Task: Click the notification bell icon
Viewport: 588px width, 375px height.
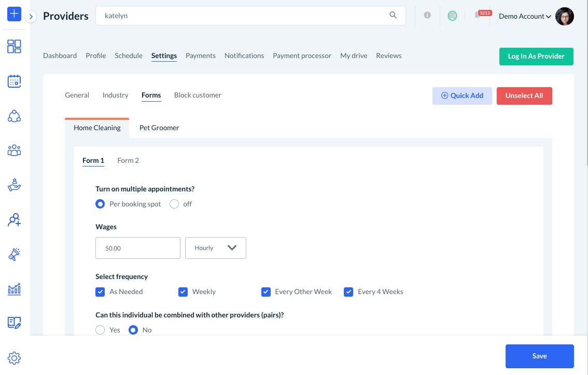Action: [x=477, y=16]
